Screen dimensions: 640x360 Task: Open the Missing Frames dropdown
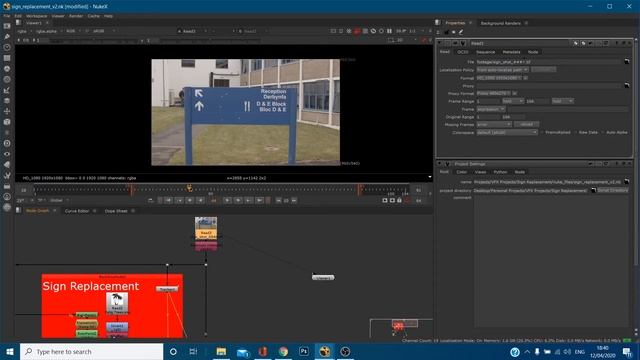pos(494,124)
